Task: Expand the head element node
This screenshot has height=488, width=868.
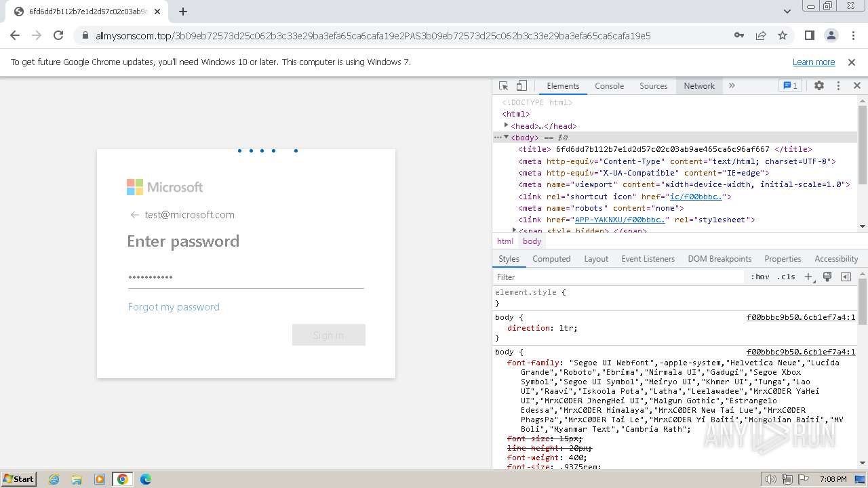Action: 506,125
